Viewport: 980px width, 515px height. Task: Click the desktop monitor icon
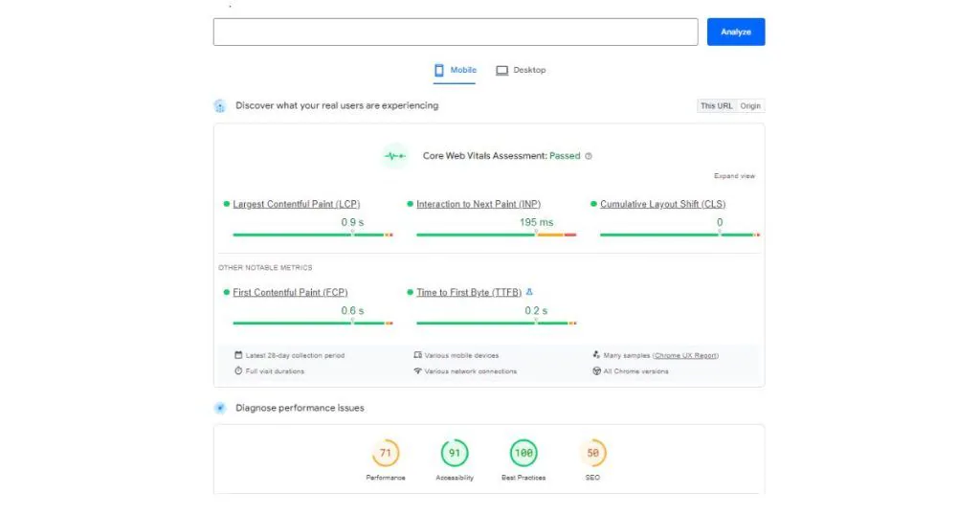(501, 71)
